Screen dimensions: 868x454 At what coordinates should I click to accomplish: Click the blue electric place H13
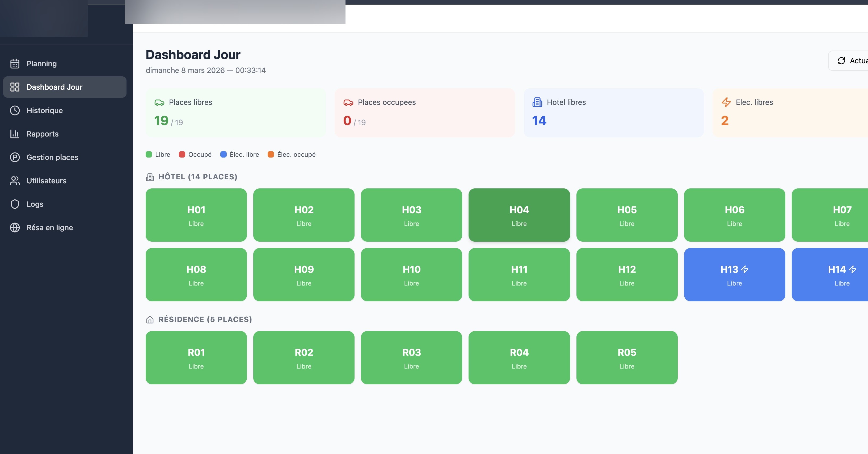(x=734, y=275)
